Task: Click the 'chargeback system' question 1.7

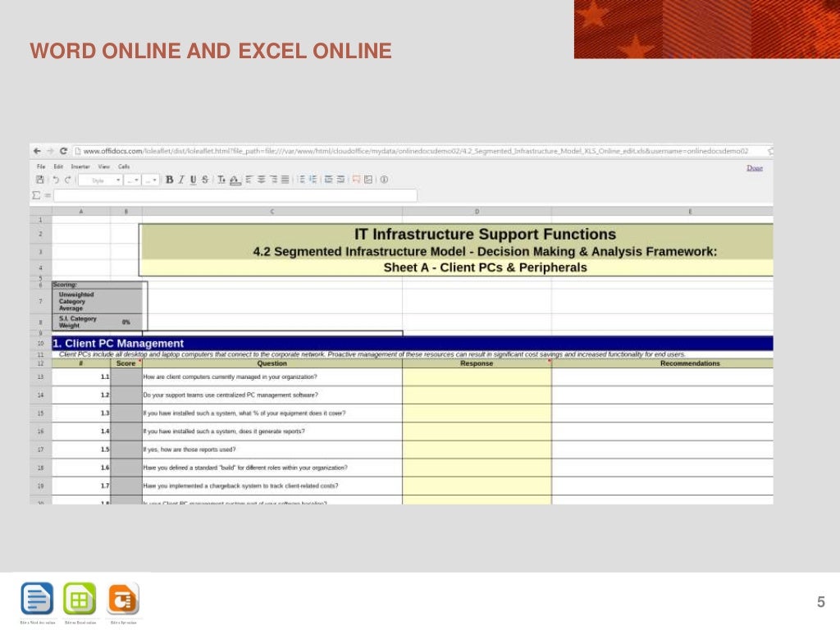Action: (x=240, y=486)
